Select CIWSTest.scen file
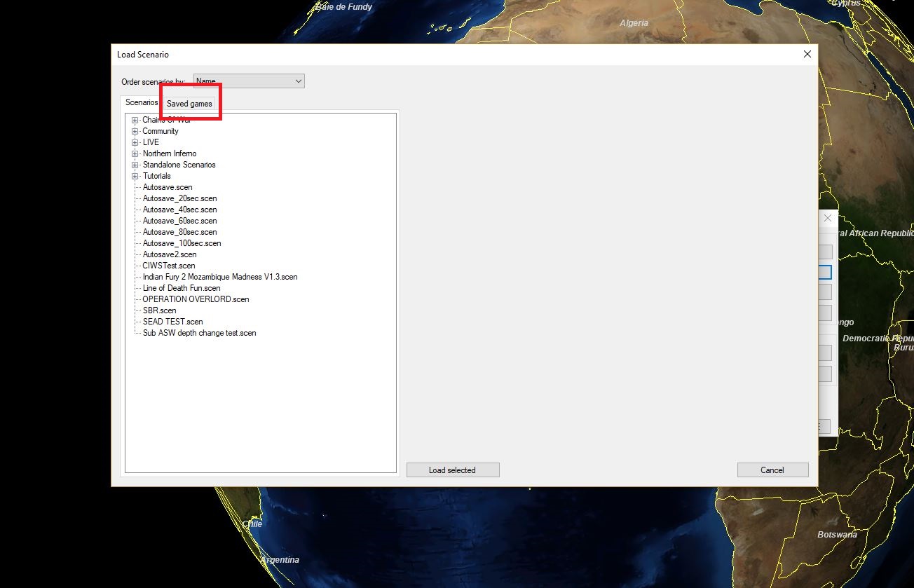914x588 pixels. pos(169,266)
